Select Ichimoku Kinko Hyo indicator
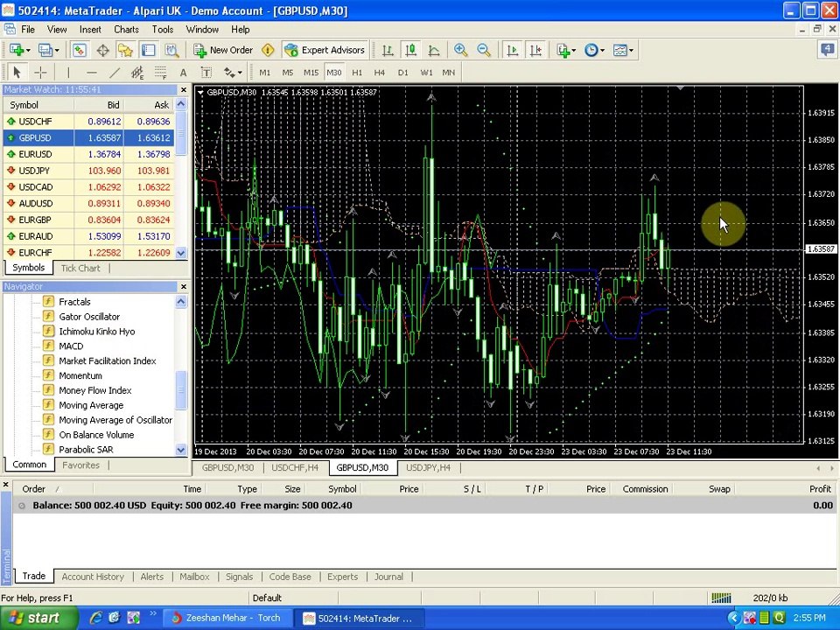The width and height of the screenshot is (840, 630). (96, 331)
